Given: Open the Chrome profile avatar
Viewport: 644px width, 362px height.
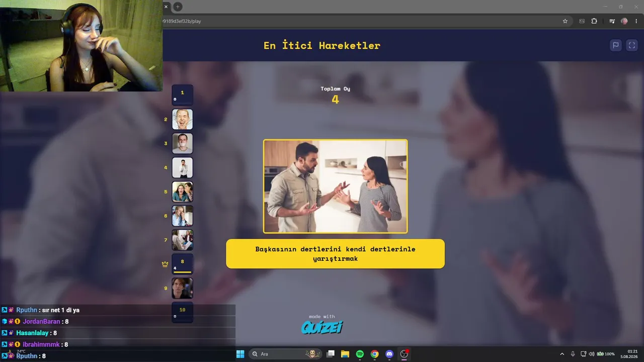Looking at the screenshot, I should pos(624,21).
